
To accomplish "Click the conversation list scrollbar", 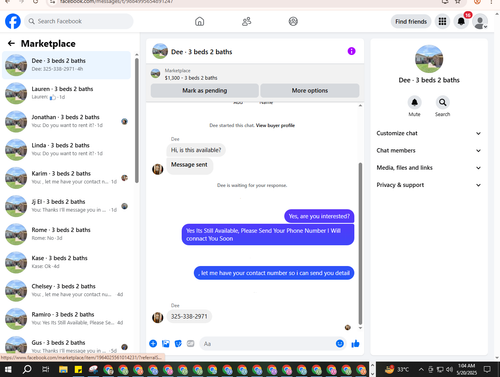I will coord(137,121).
